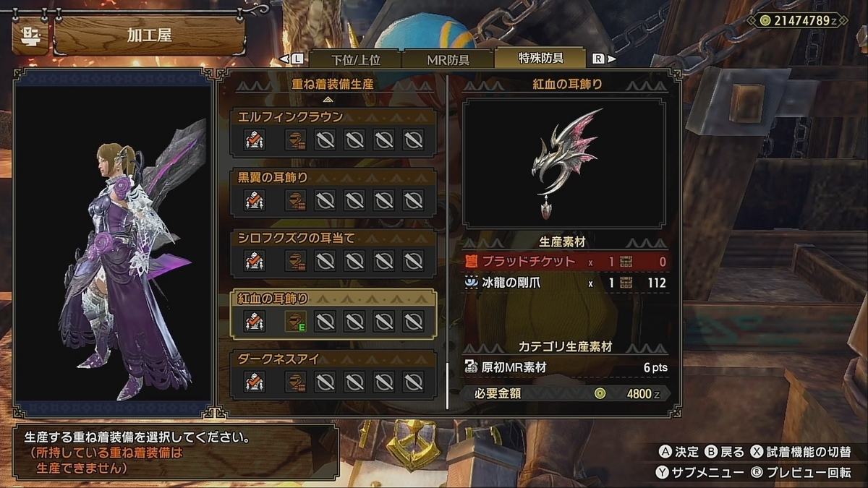Click the 加工屋 smithy icon at top left
The image size is (868, 488).
click(x=30, y=36)
